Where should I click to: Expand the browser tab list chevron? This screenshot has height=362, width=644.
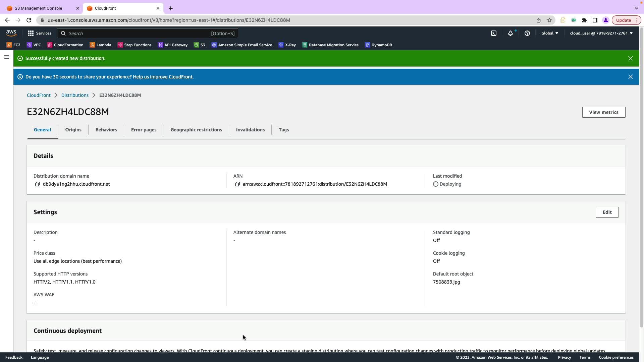point(636,8)
